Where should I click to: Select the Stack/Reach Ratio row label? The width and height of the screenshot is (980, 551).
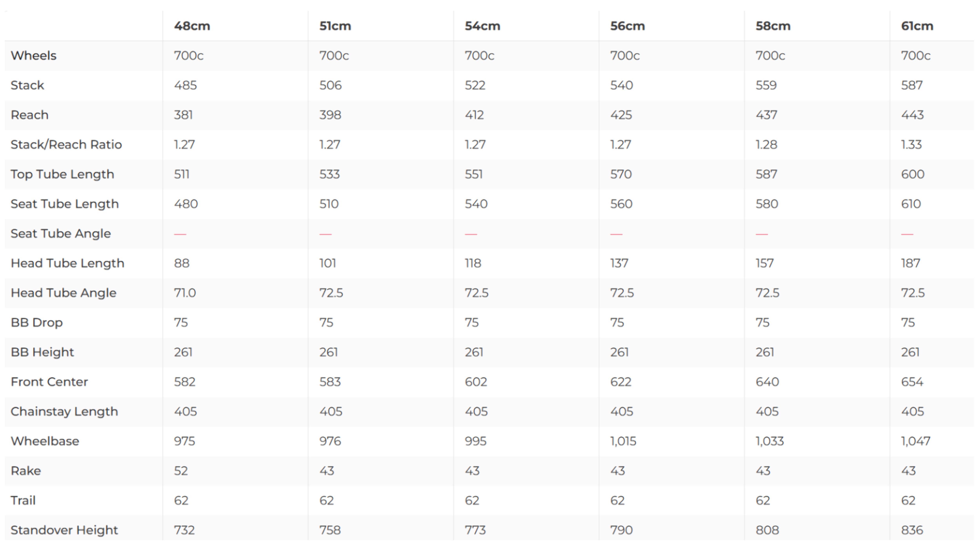click(66, 144)
